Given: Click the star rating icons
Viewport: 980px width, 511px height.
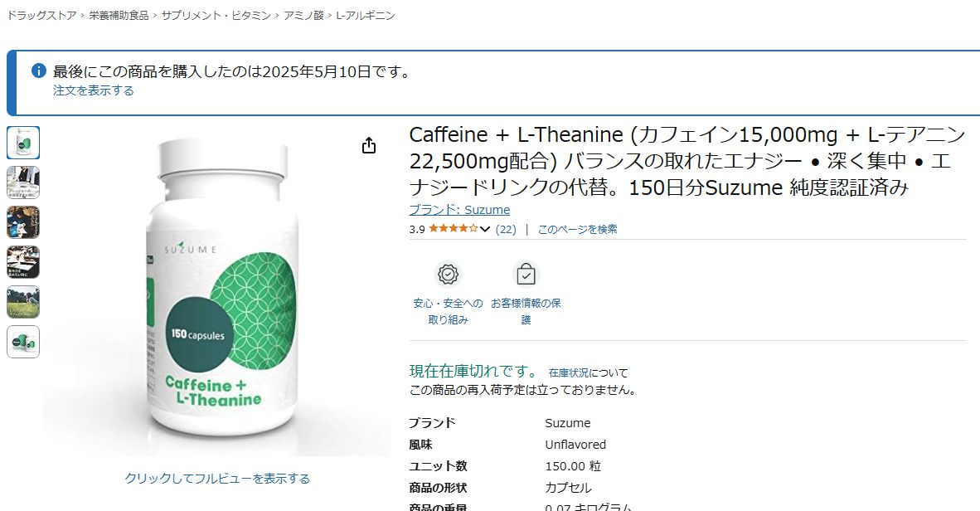Looking at the screenshot, I should [x=454, y=229].
